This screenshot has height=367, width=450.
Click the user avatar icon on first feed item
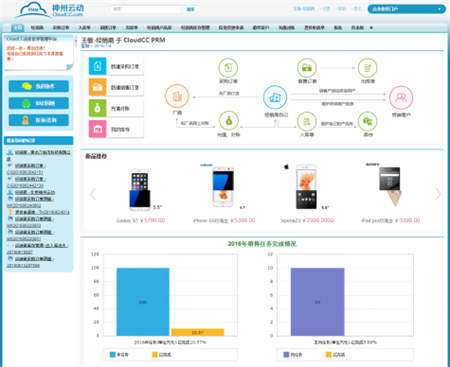click(10, 152)
